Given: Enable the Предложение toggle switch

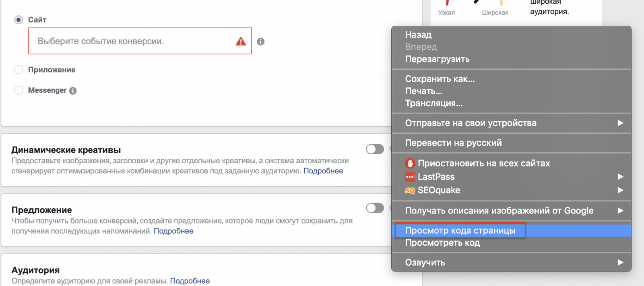Looking at the screenshot, I should 375,208.
